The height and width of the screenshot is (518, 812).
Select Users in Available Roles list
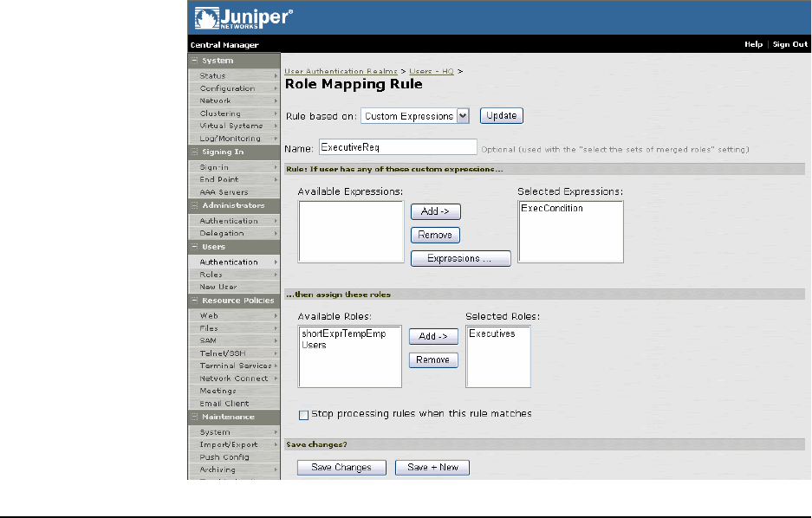pyautogui.click(x=314, y=346)
